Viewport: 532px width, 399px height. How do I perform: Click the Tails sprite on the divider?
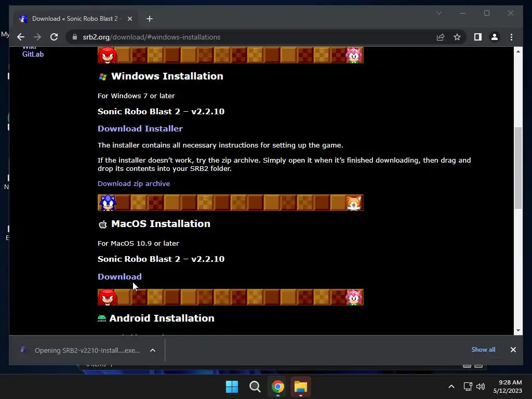(x=353, y=203)
